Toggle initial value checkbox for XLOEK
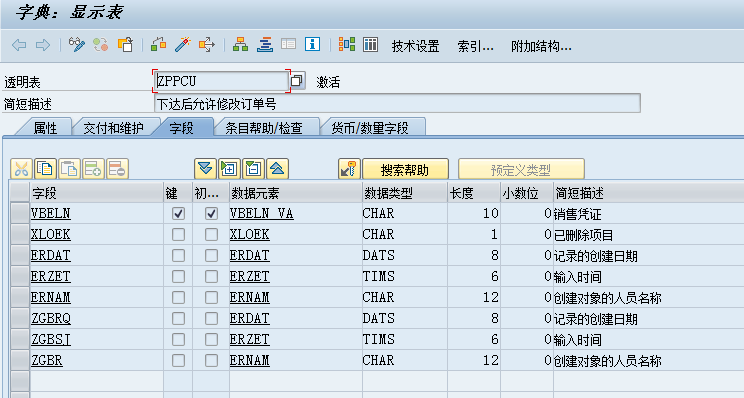This screenshot has height=398, width=744. pyautogui.click(x=211, y=234)
